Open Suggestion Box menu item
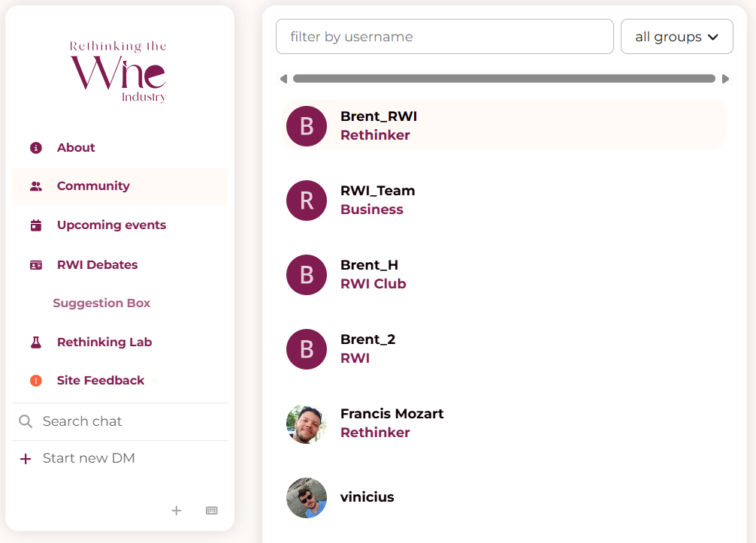 [x=101, y=303]
